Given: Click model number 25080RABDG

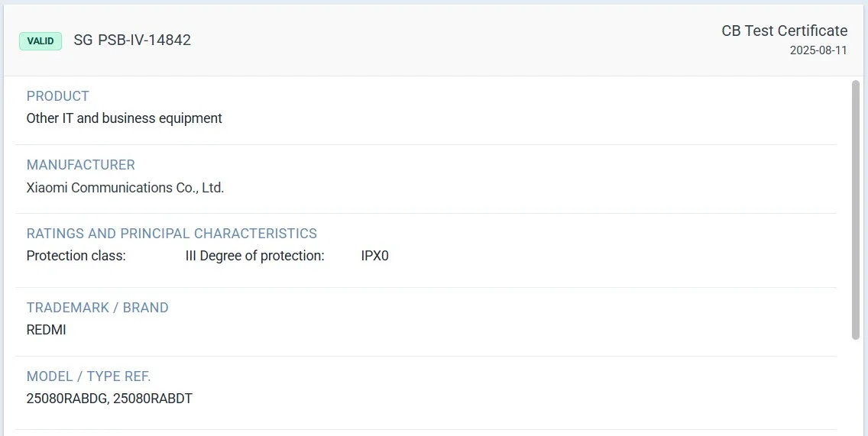Looking at the screenshot, I should 66,399.
